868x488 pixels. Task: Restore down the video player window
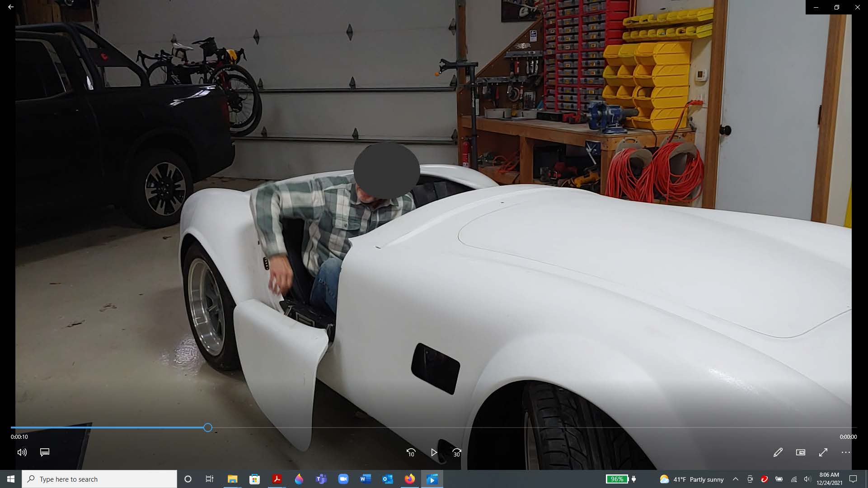click(837, 7)
